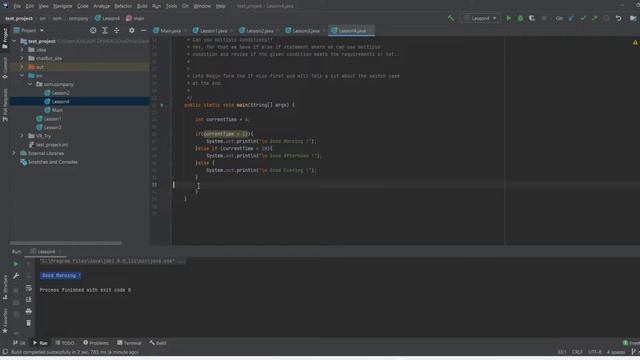Click the CRLF line separator in the status bar
This screenshot has width=640, height=360.
577,352
